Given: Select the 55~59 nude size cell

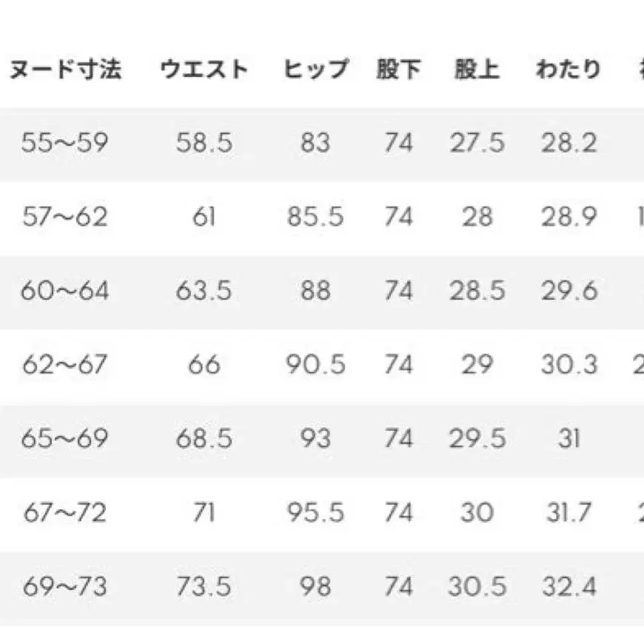Looking at the screenshot, I should (65, 143).
